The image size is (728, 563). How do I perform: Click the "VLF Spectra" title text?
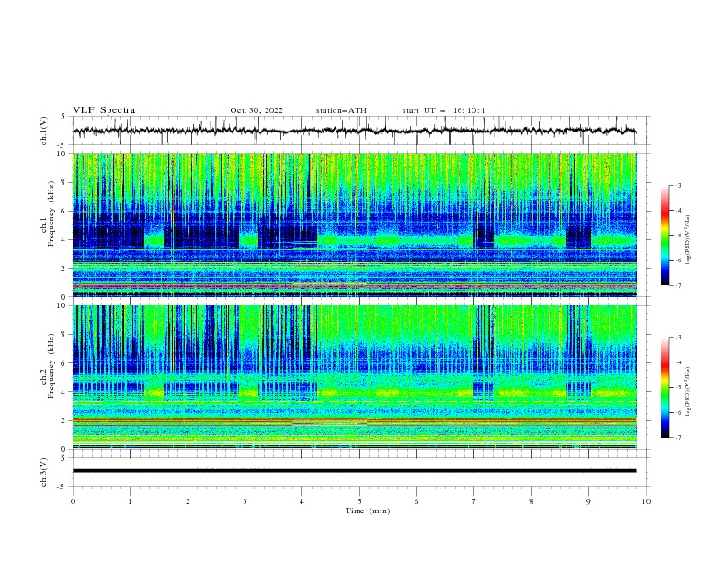(104, 110)
